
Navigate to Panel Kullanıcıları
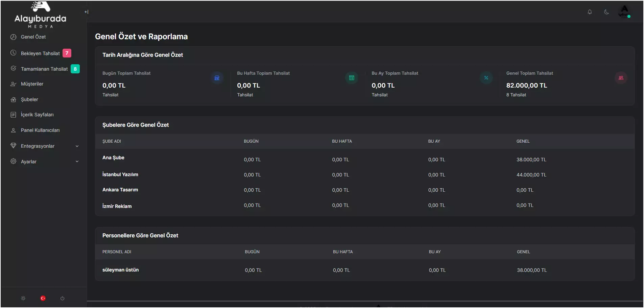click(40, 130)
